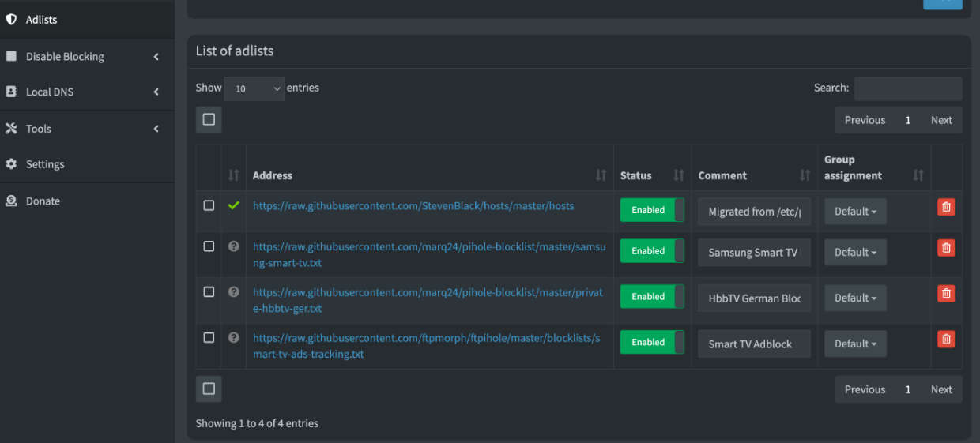980x443 pixels.
Task: Edit the 'Samsung Smart TV' comment field
Action: [754, 253]
